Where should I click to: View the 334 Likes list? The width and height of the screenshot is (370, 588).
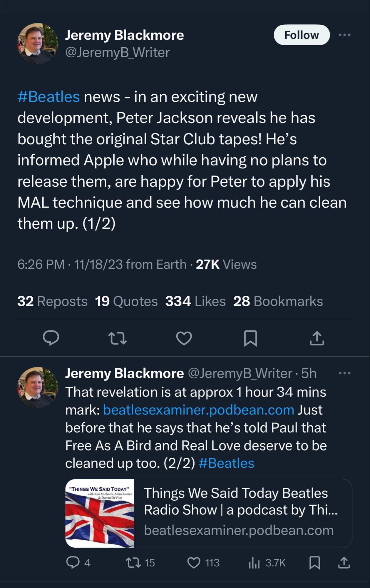[195, 301]
